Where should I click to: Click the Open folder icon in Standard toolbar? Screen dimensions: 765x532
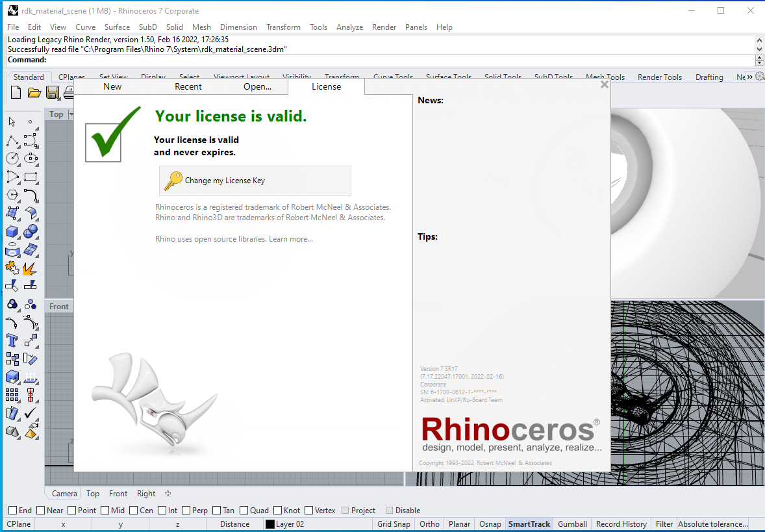click(x=34, y=92)
